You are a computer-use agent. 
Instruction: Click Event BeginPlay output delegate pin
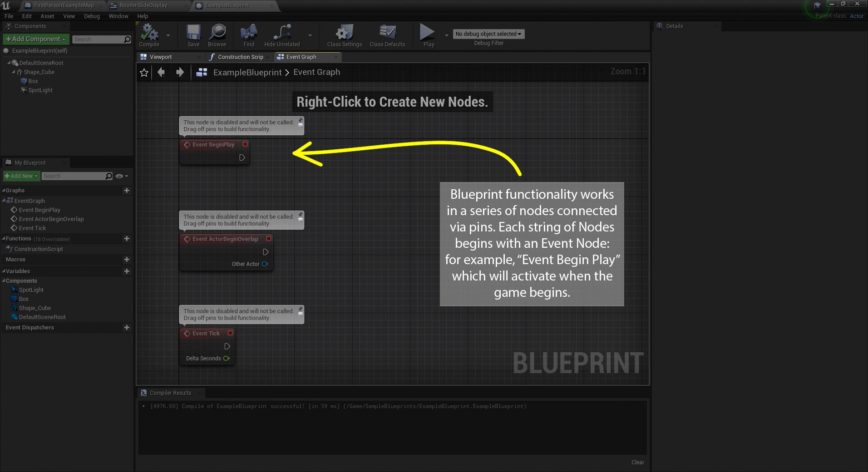pyautogui.click(x=245, y=144)
